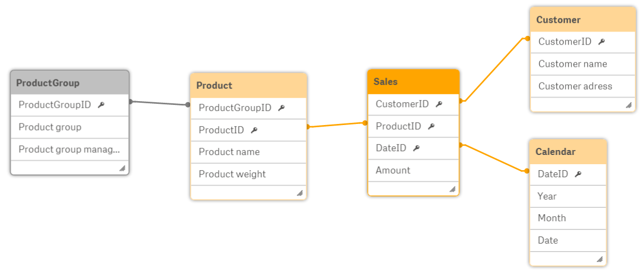Screen dimensions: 644x274
Task: Select the Customer adress field
Action: 583,86
